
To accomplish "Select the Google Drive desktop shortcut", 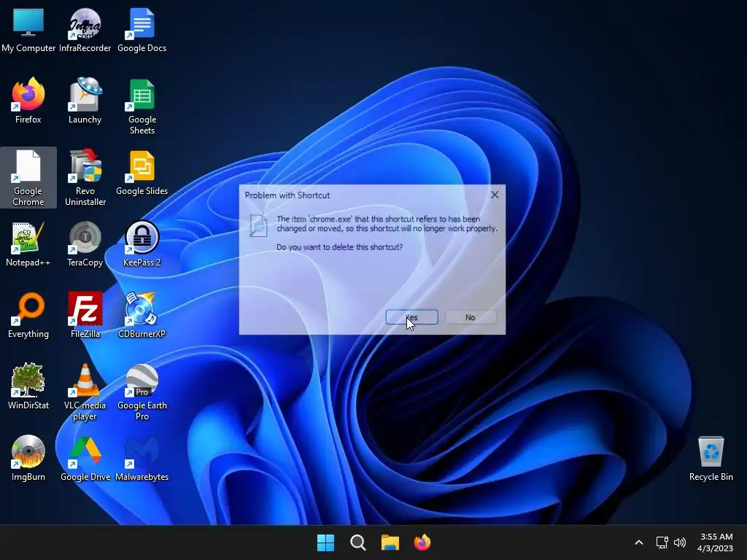I will point(85,458).
